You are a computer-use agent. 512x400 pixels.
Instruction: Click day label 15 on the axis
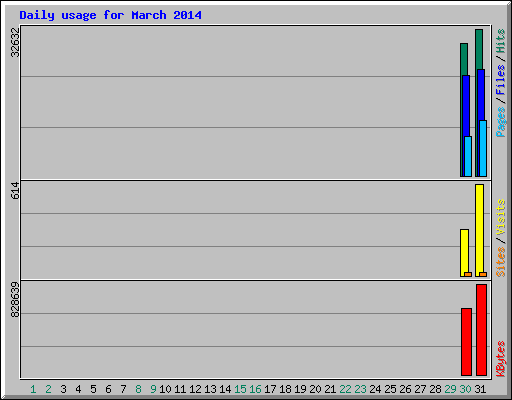pyautogui.click(x=240, y=389)
